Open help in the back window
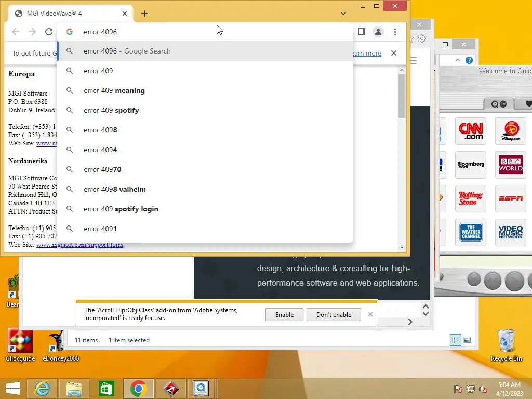Screen dimensions: 532x399 (x=469, y=60)
